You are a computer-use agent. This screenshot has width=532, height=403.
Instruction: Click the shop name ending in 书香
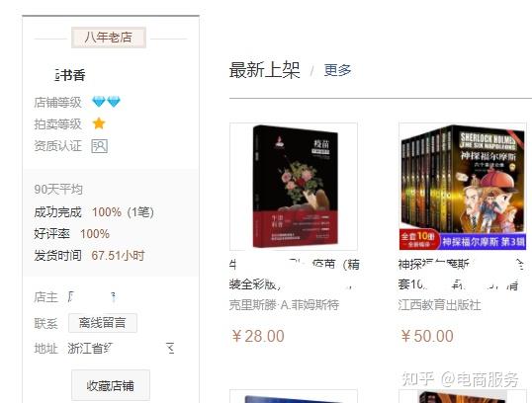69,75
